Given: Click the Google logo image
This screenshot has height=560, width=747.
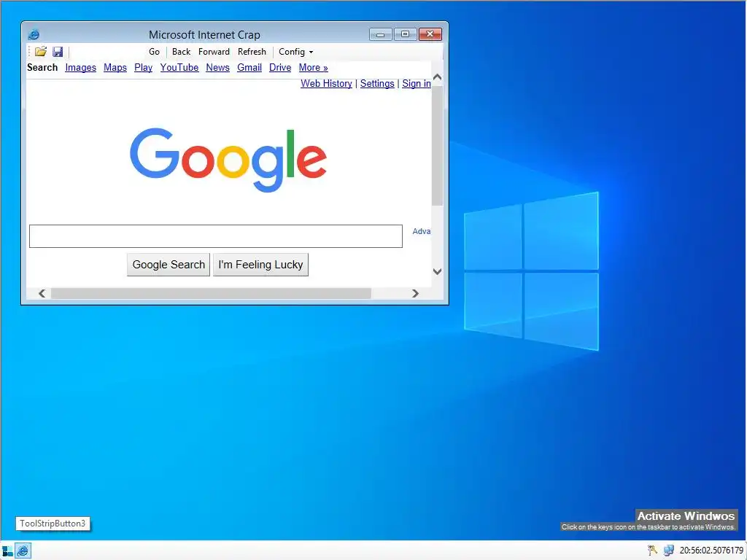Looking at the screenshot, I should pyautogui.click(x=228, y=160).
